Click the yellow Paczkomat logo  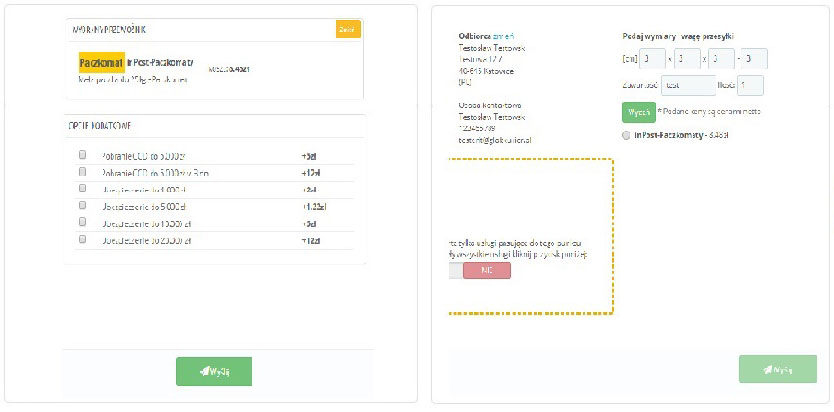point(101,62)
